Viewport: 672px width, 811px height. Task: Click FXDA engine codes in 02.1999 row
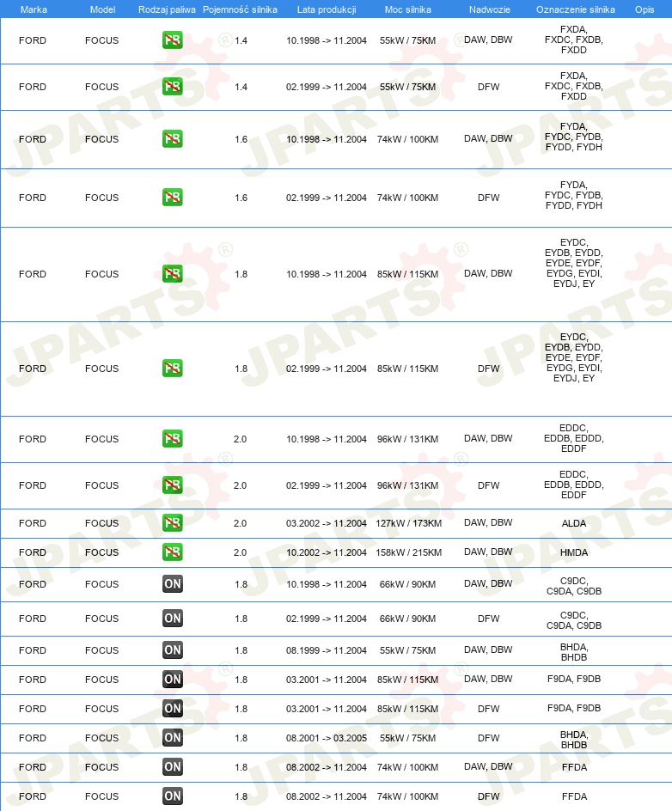[574, 86]
